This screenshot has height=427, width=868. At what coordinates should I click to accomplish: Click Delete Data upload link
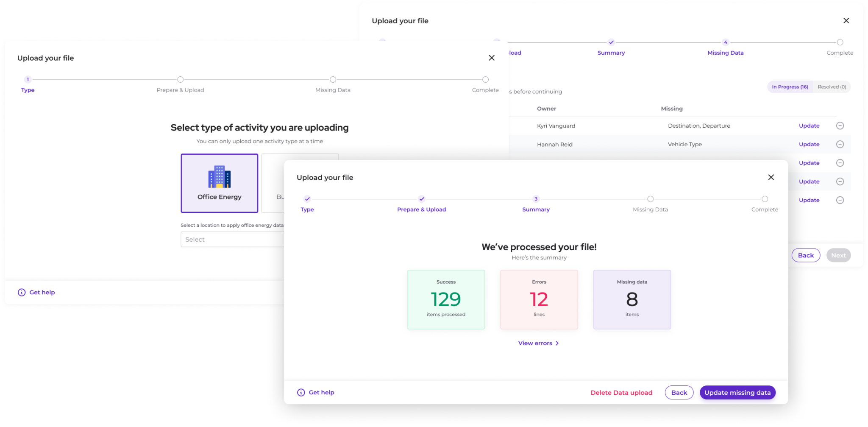point(621,393)
